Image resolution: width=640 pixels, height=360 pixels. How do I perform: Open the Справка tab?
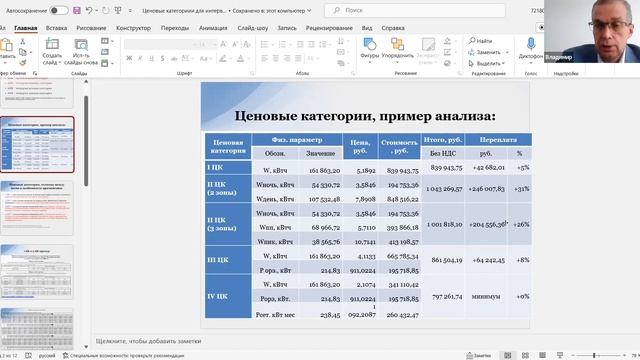coord(393,28)
